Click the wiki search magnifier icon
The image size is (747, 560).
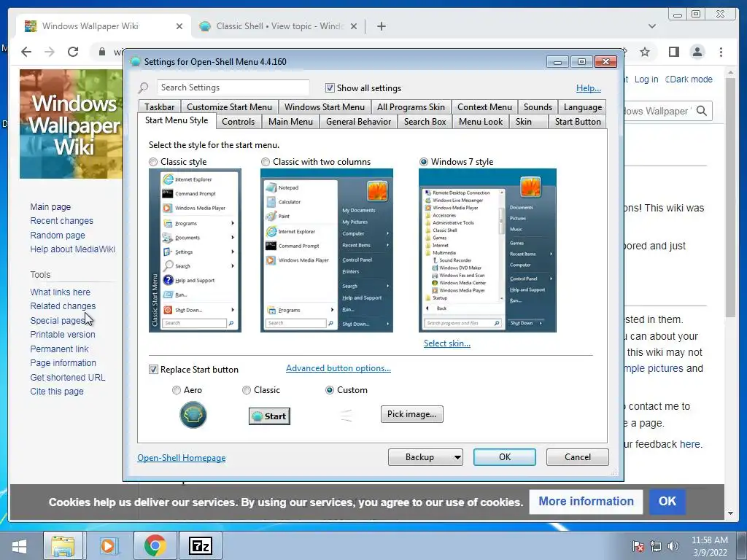(x=701, y=111)
